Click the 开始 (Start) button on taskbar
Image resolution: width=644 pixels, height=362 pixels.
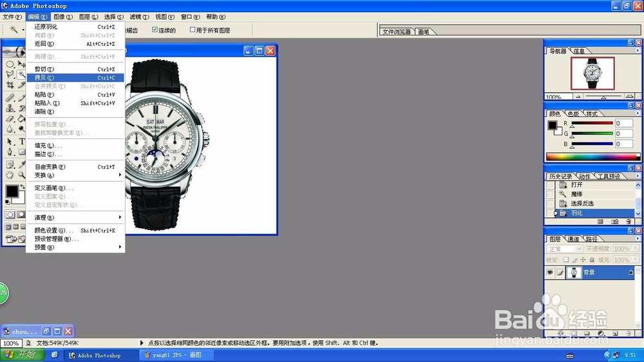pyautogui.click(x=22, y=355)
